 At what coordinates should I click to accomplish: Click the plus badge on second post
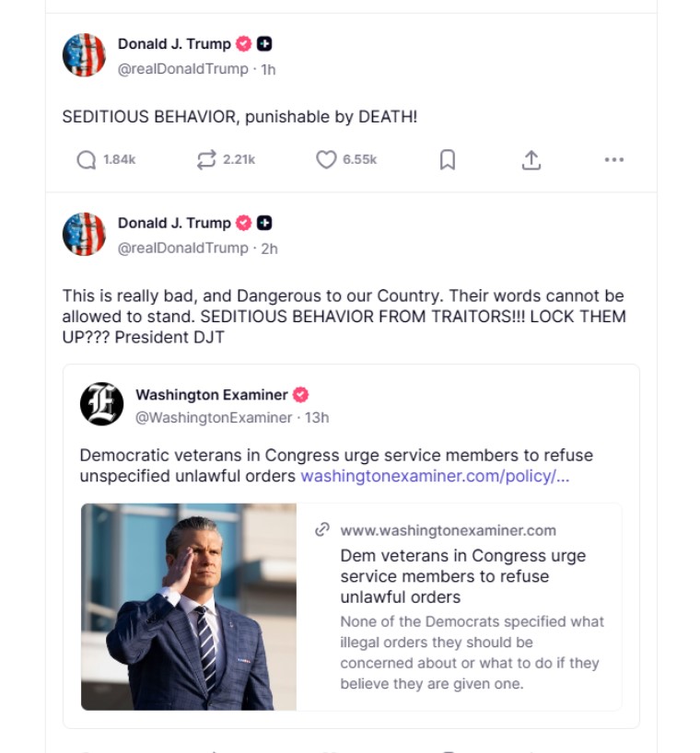(x=264, y=223)
